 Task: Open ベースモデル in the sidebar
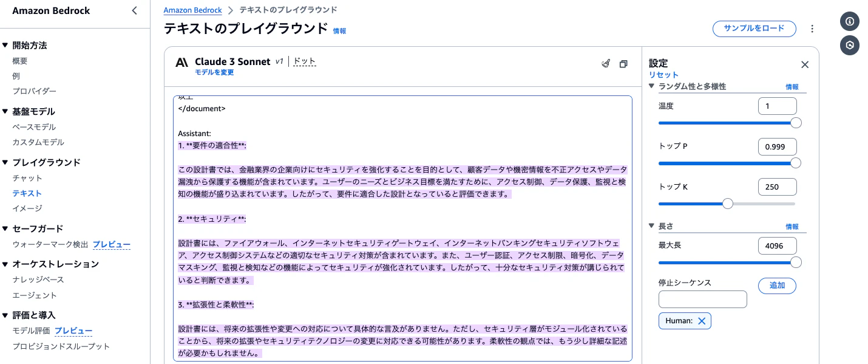point(34,127)
